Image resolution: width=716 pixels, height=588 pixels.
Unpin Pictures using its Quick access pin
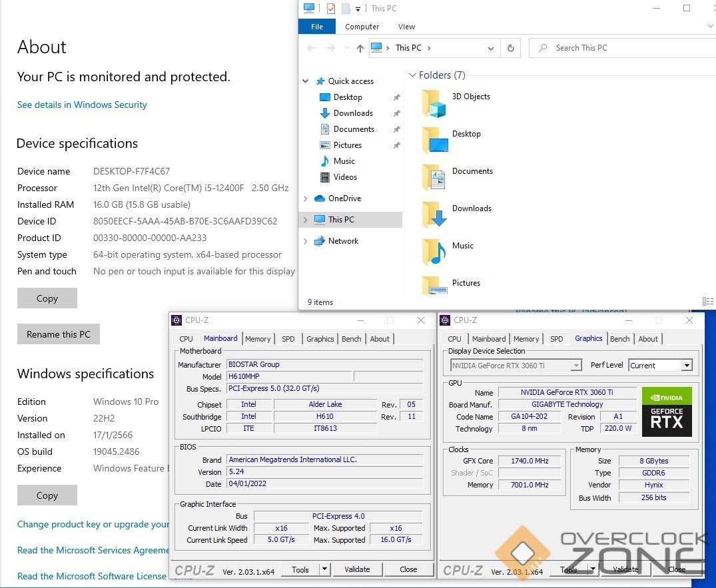(x=397, y=145)
